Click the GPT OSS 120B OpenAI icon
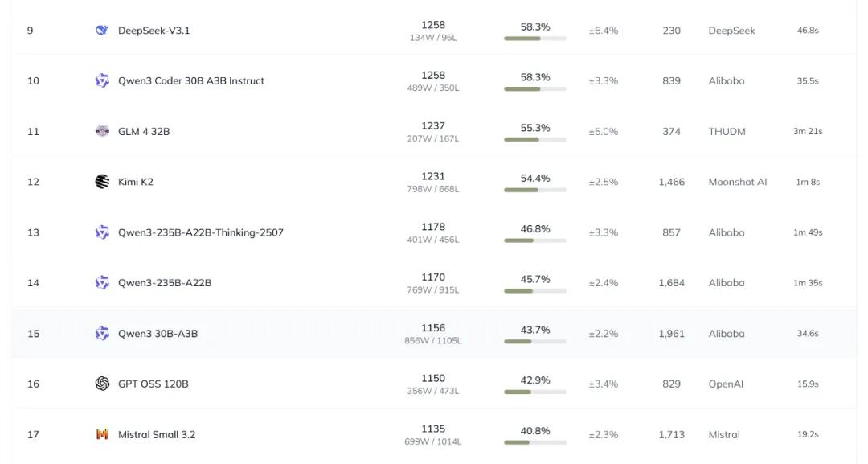Viewport: 868px width, 464px height. [x=102, y=384]
